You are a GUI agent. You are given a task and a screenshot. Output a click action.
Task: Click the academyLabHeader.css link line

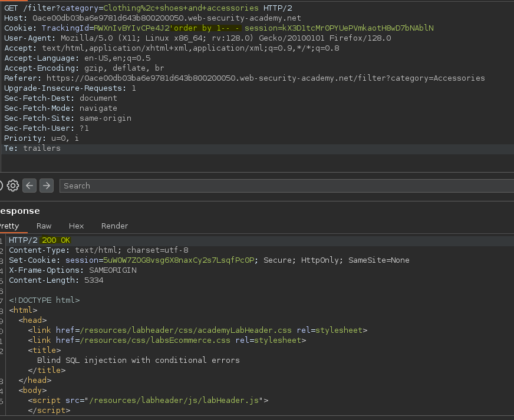197,330
